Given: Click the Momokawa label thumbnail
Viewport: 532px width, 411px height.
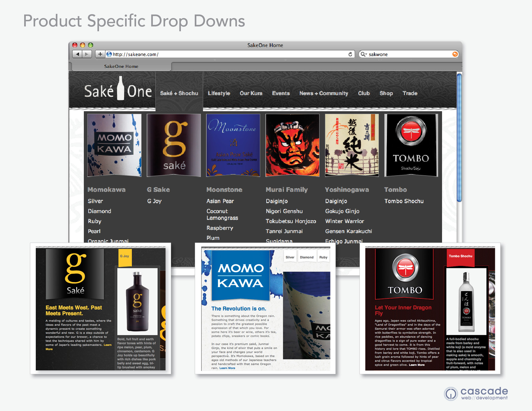Looking at the screenshot, I should click(114, 145).
